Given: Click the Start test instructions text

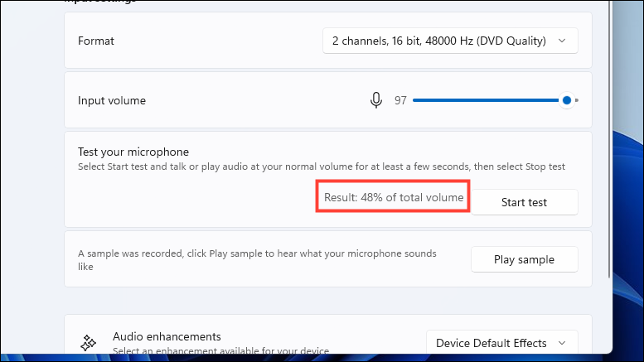Looking at the screenshot, I should (322, 167).
